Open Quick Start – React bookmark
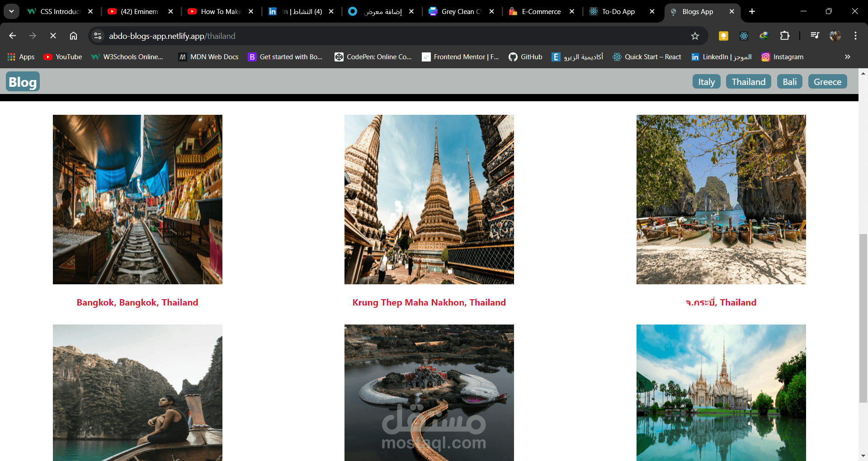The width and height of the screenshot is (868, 461). pos(647,56)
